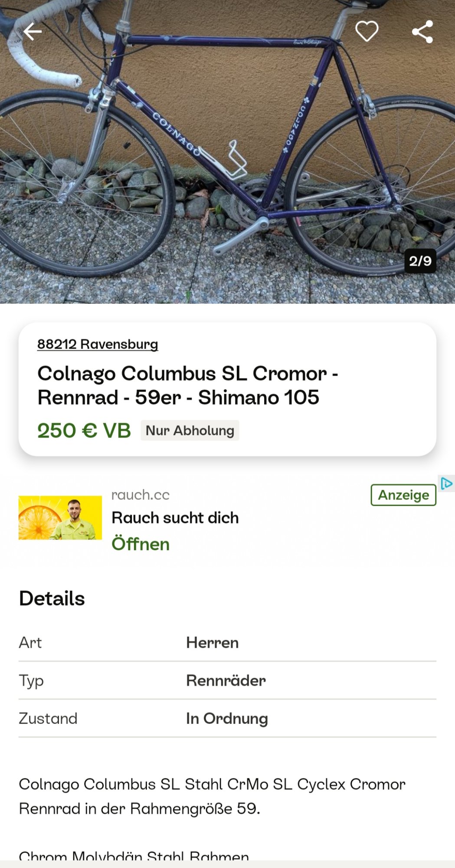
Task: Select the Zustand In Ordnung row
Action: coord(227,719)
